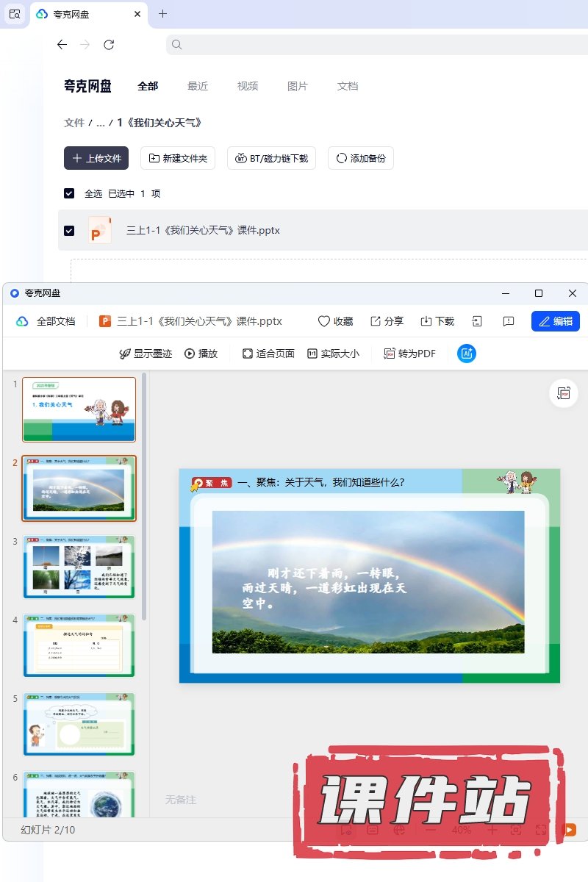
Task: Go back with the browser back arrow
Action: pos(62,45)
